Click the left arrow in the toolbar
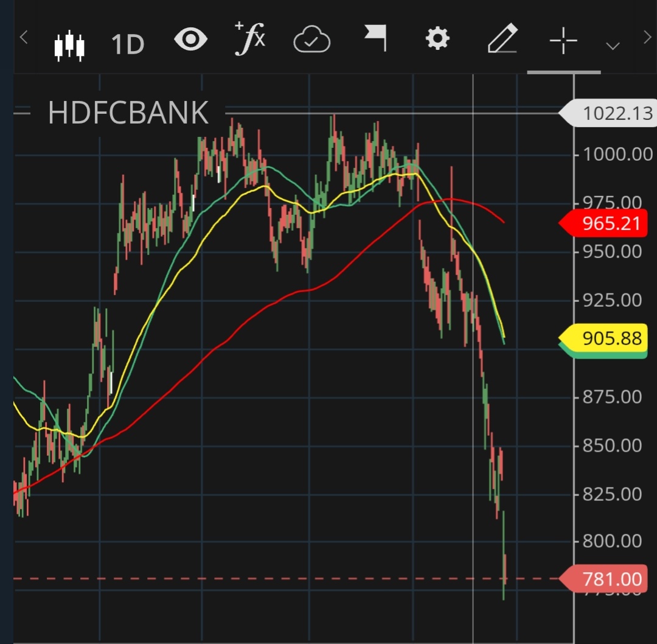657x644 pixels. click(x=24, y=37)
